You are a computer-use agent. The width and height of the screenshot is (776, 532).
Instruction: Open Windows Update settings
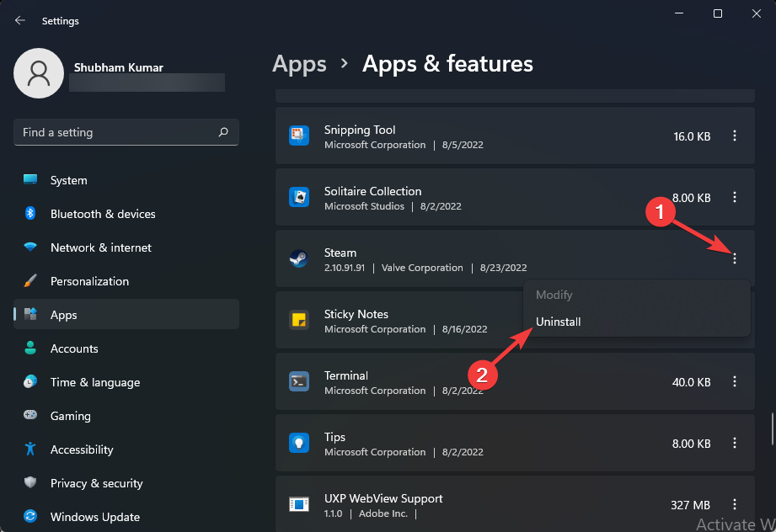(126, 517)
